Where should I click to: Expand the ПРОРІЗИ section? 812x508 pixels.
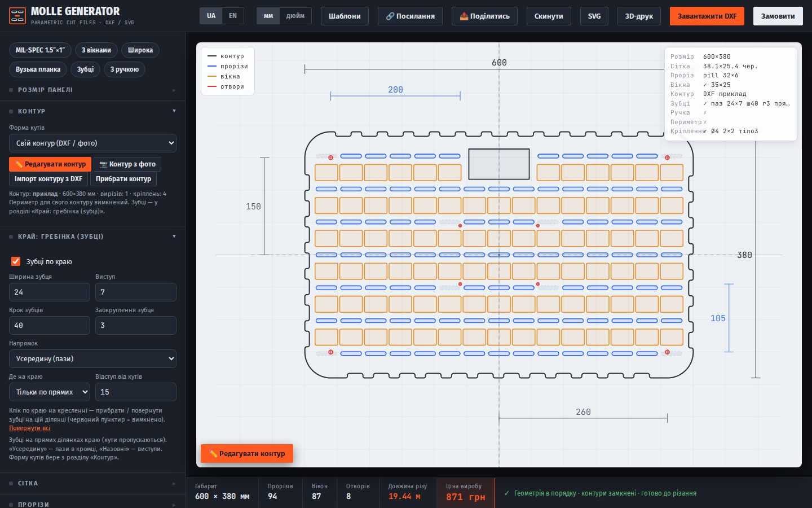click(92, 504)
